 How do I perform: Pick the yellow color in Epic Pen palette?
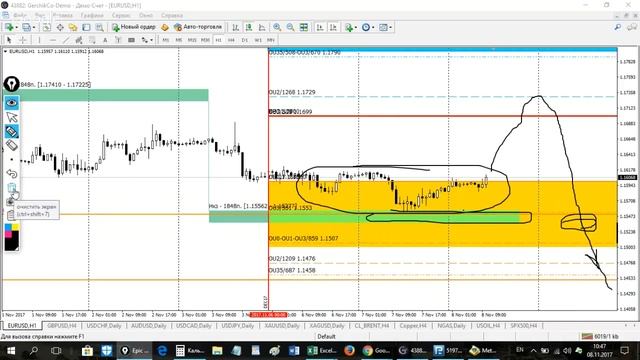[x=16, y=227]
